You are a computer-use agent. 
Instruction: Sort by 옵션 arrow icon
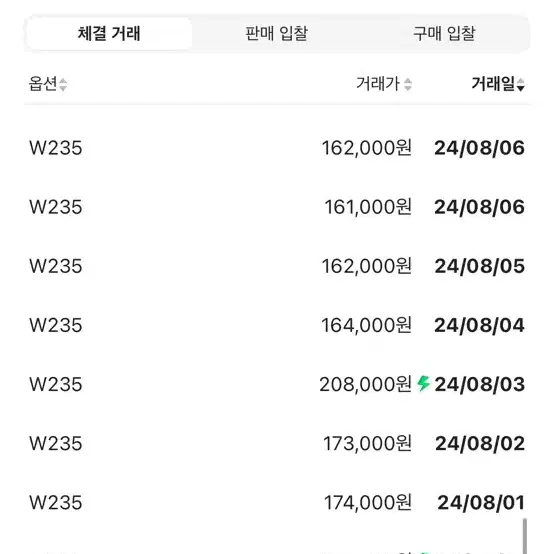coord(63,84)
